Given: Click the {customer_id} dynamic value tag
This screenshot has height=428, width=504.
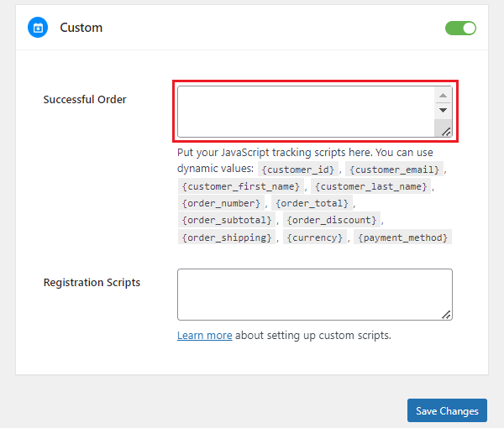Looking at the screenshot, I should [x=300, y=170].
